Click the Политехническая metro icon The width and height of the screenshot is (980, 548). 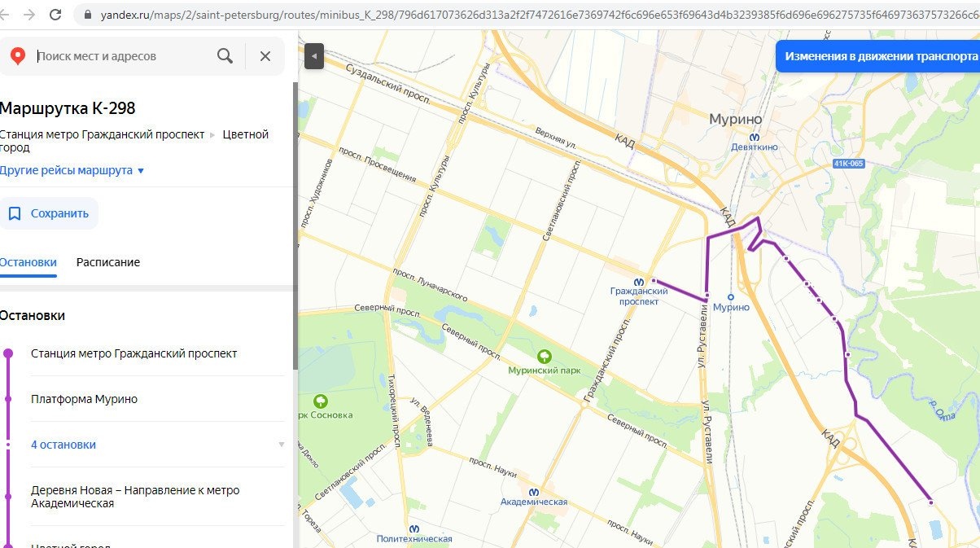point(414,528)
